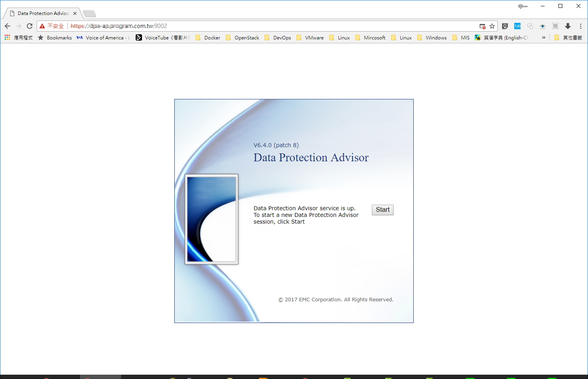Click the TJD extension icon
The height and width of the screenshot is (379, 588).
(517, 26)
